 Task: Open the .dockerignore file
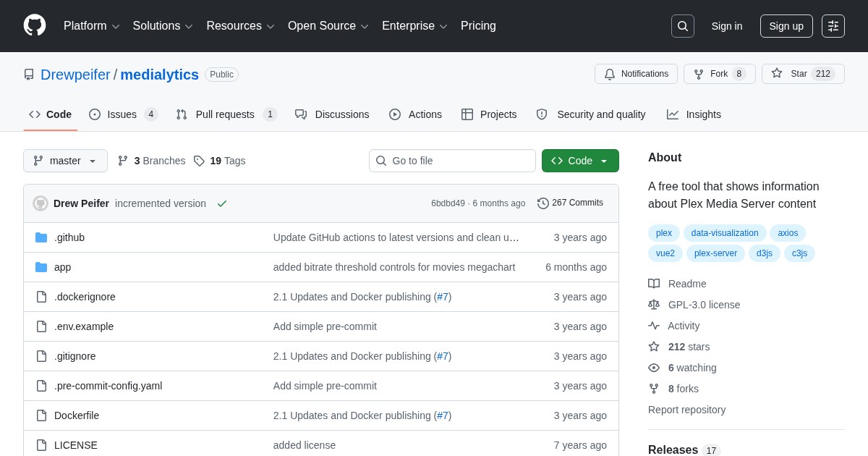pyautogui.click(x=85, y=297)
